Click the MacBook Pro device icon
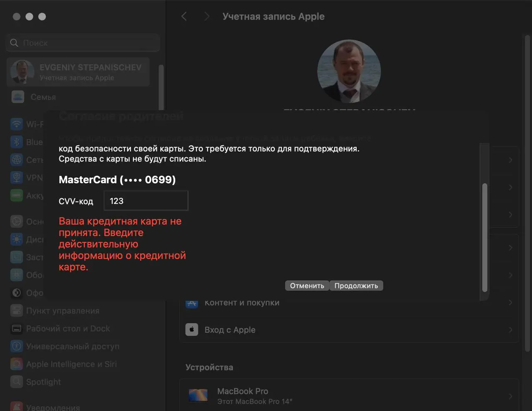The width and height of the screenshot is (532, 411). 198,395
